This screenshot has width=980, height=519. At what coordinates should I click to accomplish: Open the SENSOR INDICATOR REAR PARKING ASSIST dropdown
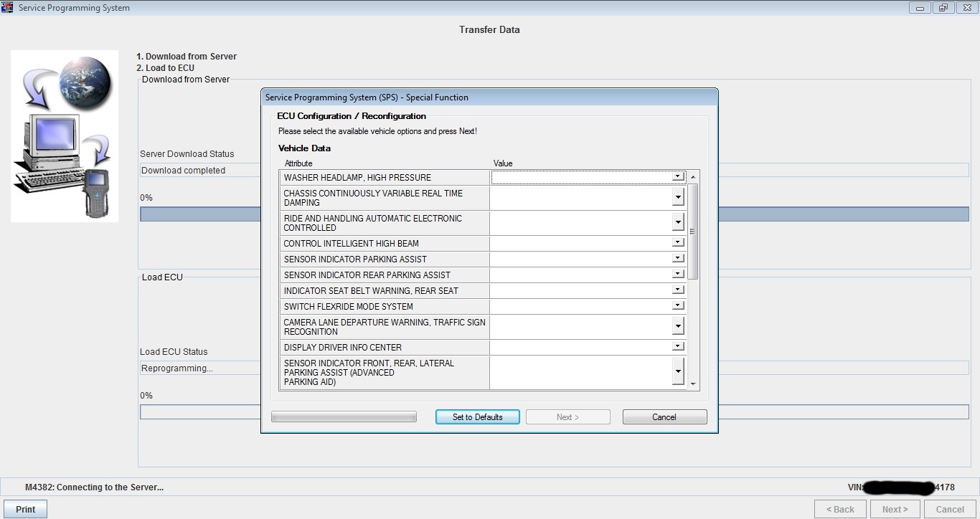point(678,275)
